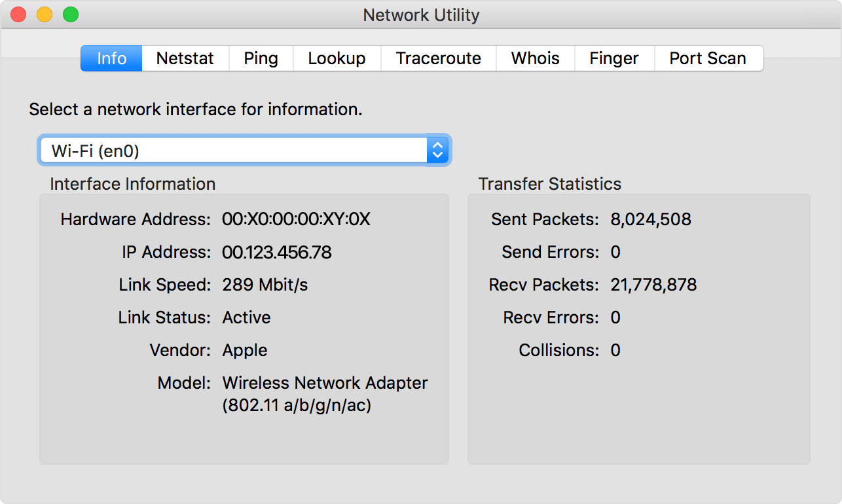Click the Network Utility title bar
Image resolution: width=842 pixels, height=504 pixels.
421,14
